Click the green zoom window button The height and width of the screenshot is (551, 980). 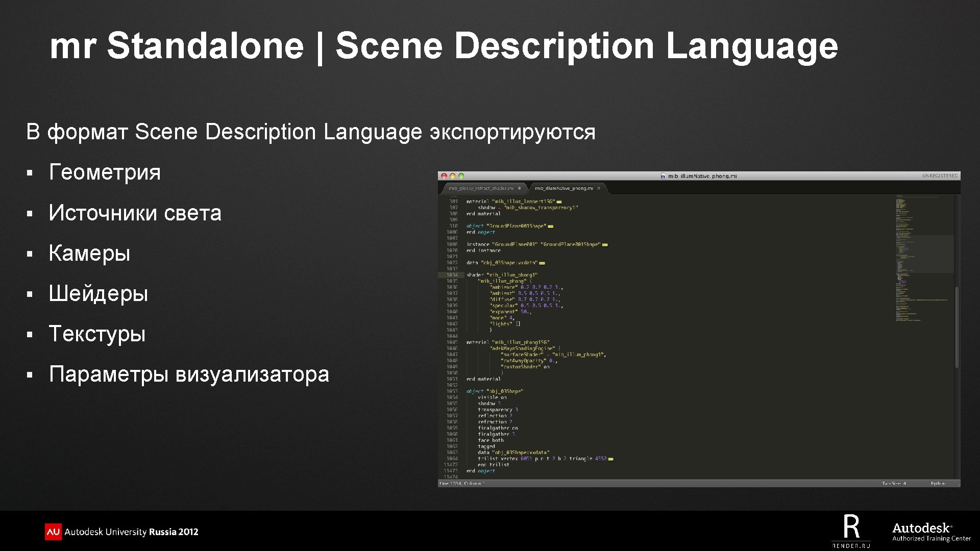[x=461, y=176]
